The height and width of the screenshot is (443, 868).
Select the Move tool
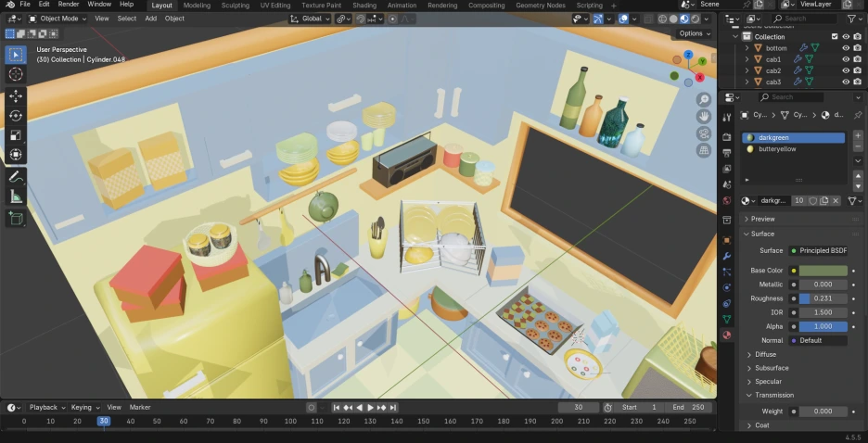click(x=16, y=96)
